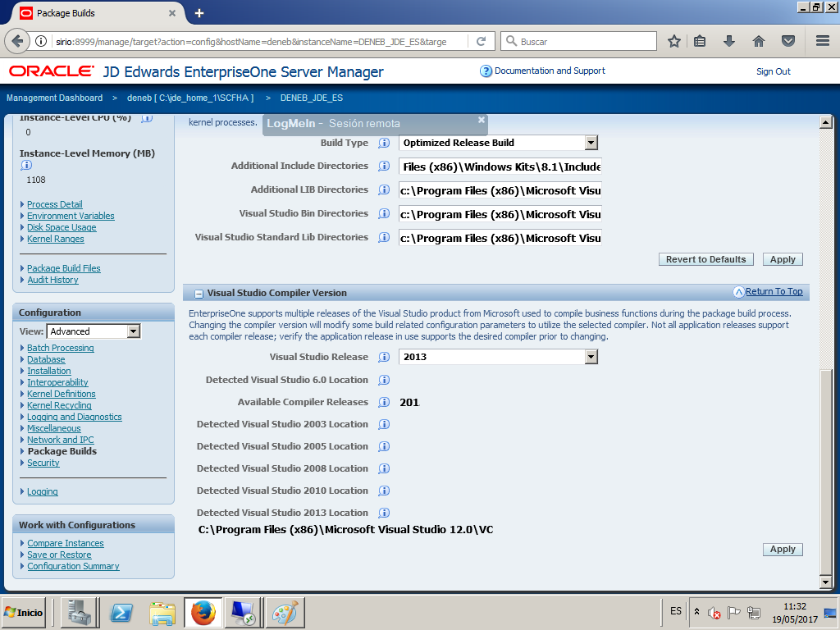Open new browser tab
This screenshot has height=630, width=840.
coord(199,13)
